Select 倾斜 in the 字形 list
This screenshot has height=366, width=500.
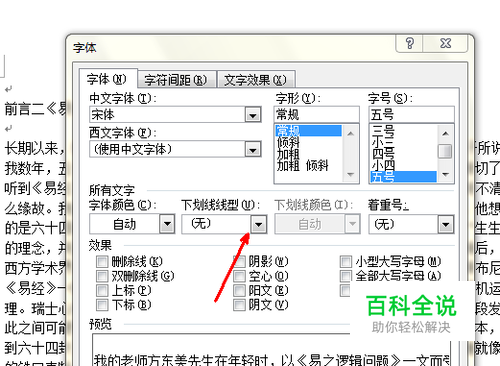(309, 143)
